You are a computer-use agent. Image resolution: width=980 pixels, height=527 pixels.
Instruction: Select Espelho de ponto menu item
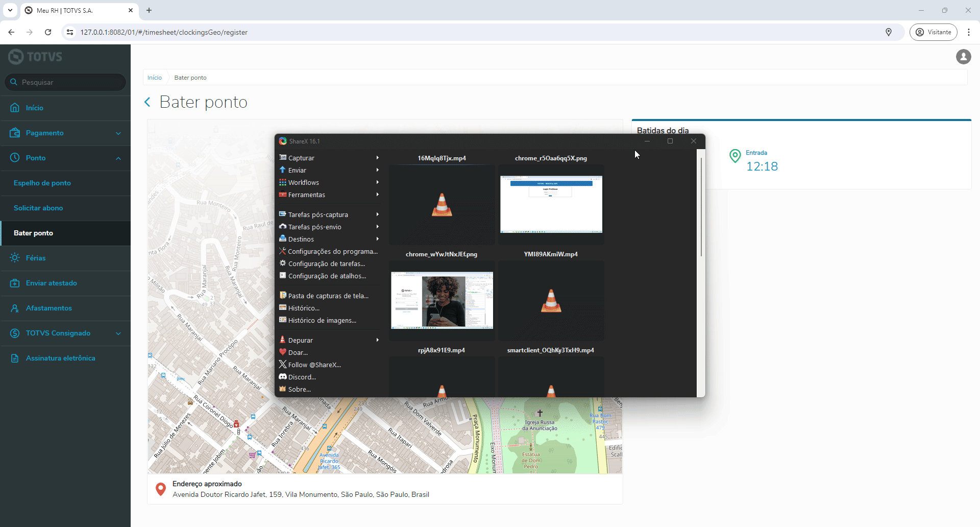[x=42, y=183]
